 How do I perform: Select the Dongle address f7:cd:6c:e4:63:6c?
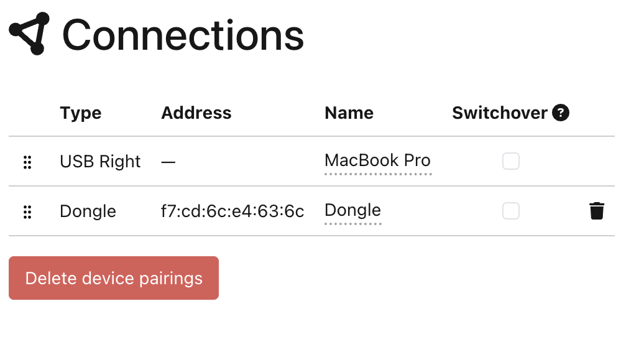[232, 211]
